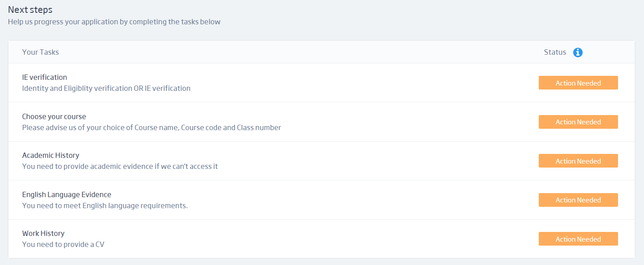The height and width of the screenshot is (265, 644).
Task: Click Action Needed for English Language Evidence
Action: pyautogui.click(x=578, y=200)
